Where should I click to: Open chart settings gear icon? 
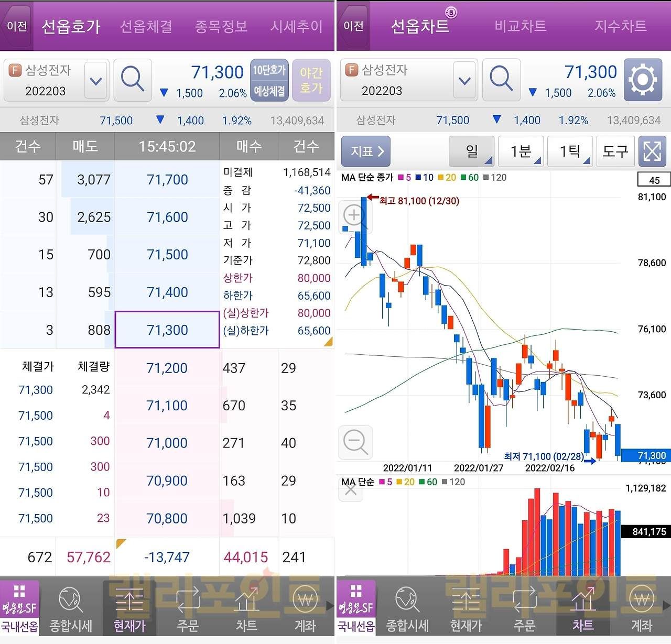(642, 80)
